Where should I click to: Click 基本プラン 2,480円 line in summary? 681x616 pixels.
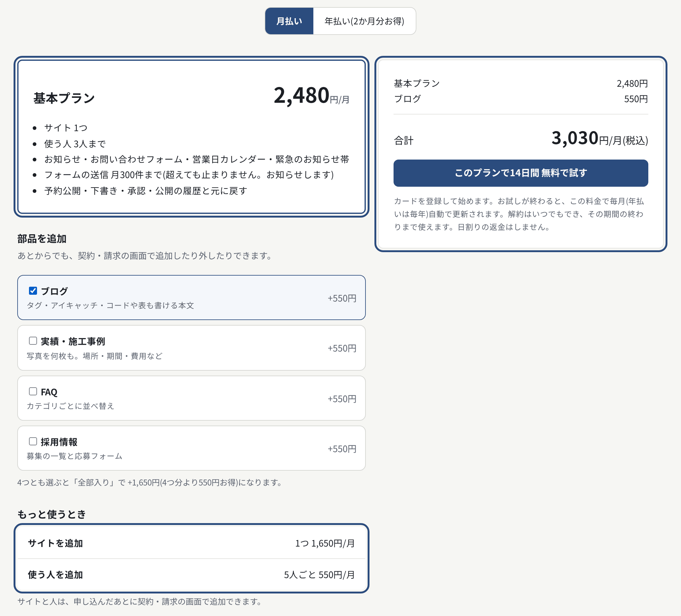[521, 84]
